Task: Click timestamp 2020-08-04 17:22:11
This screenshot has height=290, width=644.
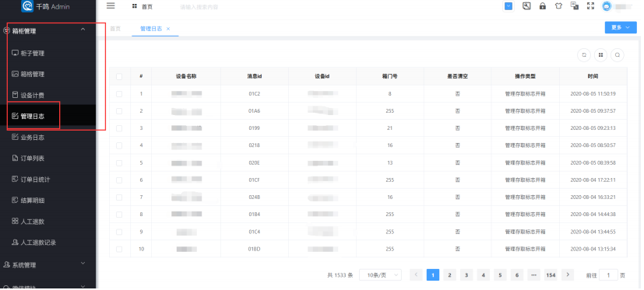Action: click(593, 180)
